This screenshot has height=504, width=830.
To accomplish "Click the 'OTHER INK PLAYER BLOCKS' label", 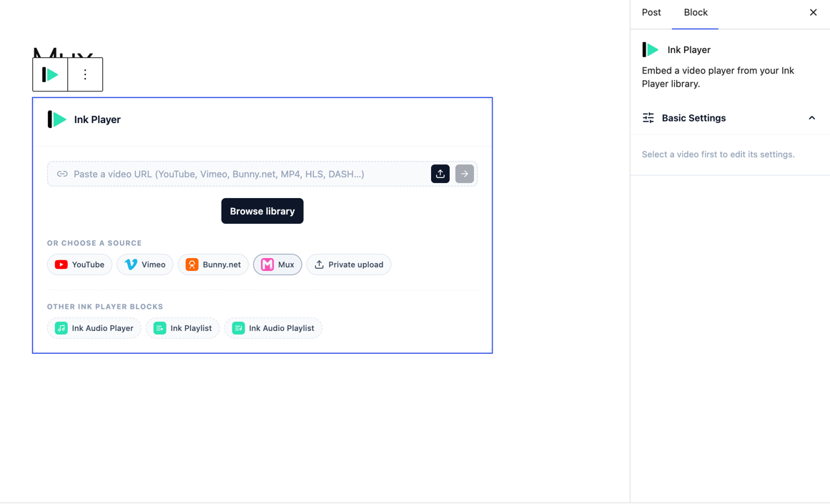I will point(105,307).
